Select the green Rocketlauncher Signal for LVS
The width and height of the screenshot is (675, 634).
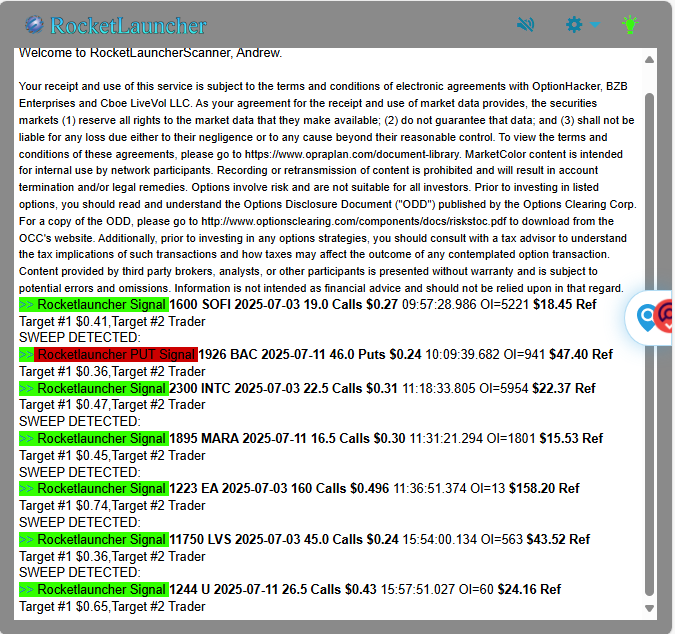tap(94, 539)
